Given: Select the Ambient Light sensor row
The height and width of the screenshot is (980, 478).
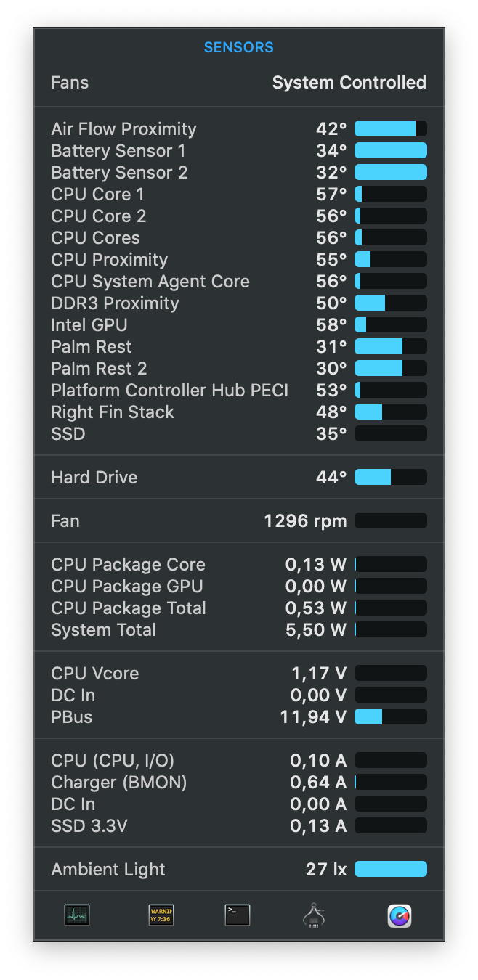Looking at the screenshot, I should pos(238,870).
